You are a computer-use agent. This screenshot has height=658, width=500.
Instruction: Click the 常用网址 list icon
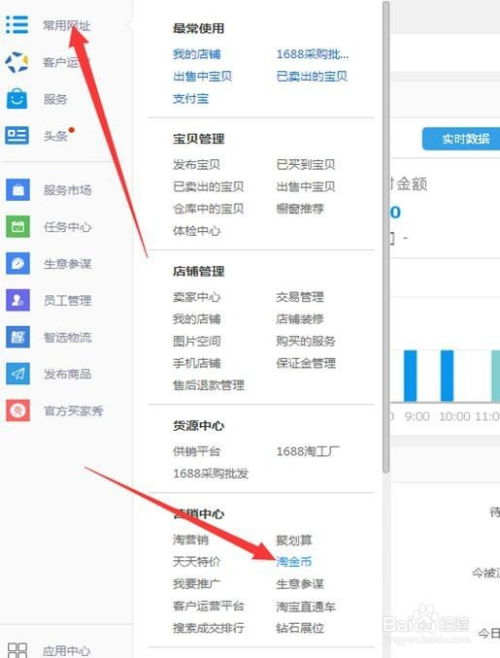(x=17, y=25)
